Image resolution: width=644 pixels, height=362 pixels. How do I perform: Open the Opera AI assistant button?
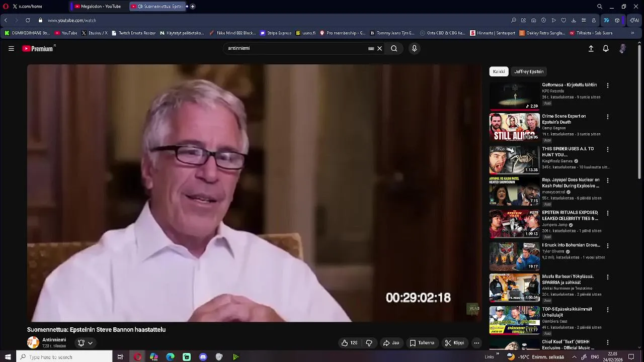click(x=634, y=20)
